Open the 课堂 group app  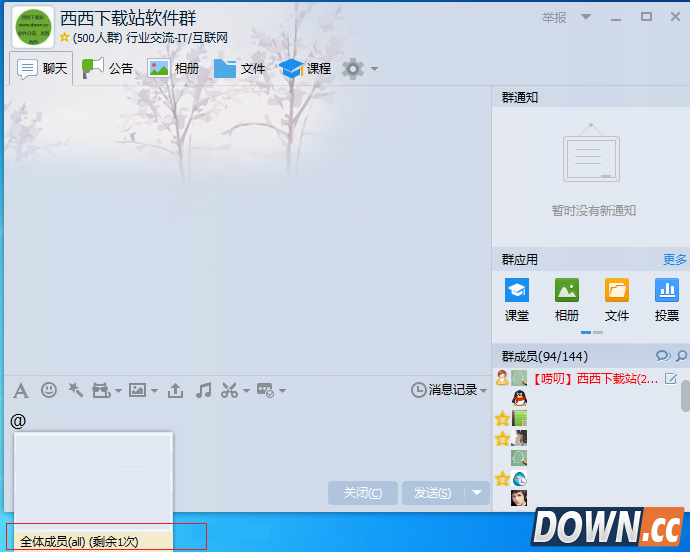pos(517,290)
